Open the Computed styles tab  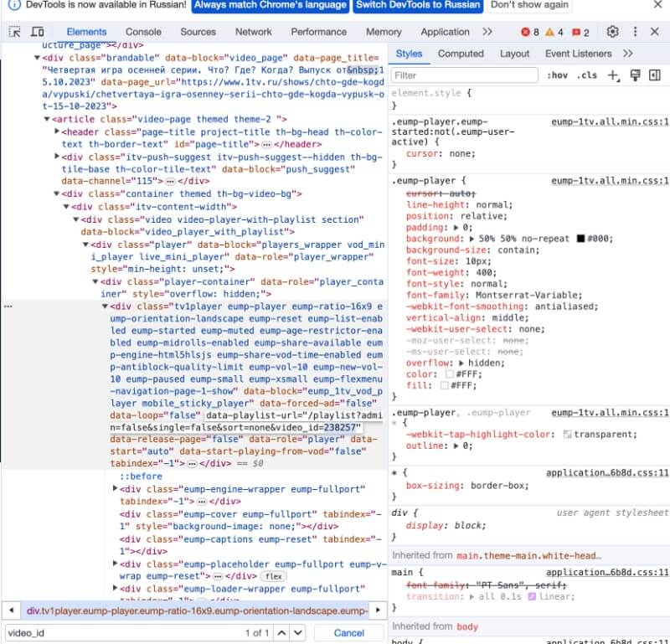tap(461, 54)
